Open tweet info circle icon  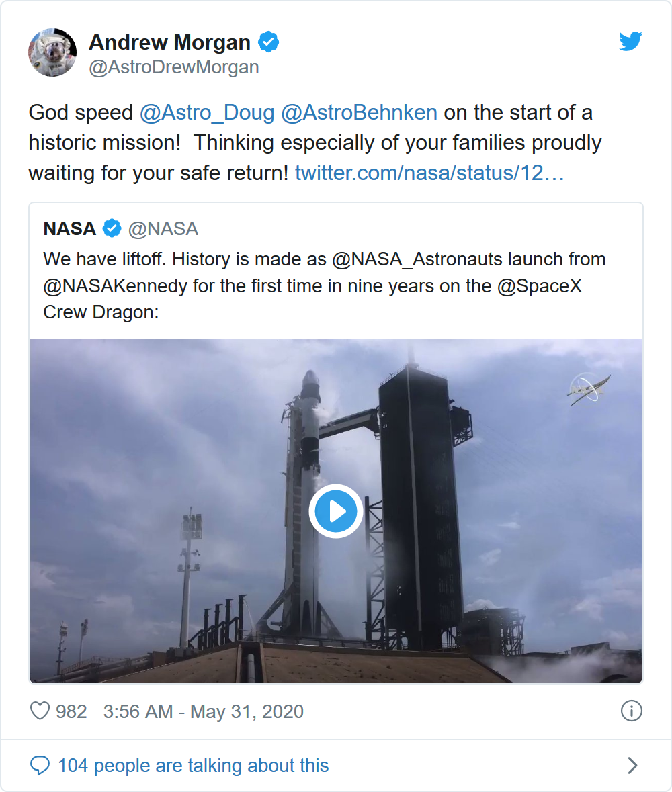pos(631,711)
